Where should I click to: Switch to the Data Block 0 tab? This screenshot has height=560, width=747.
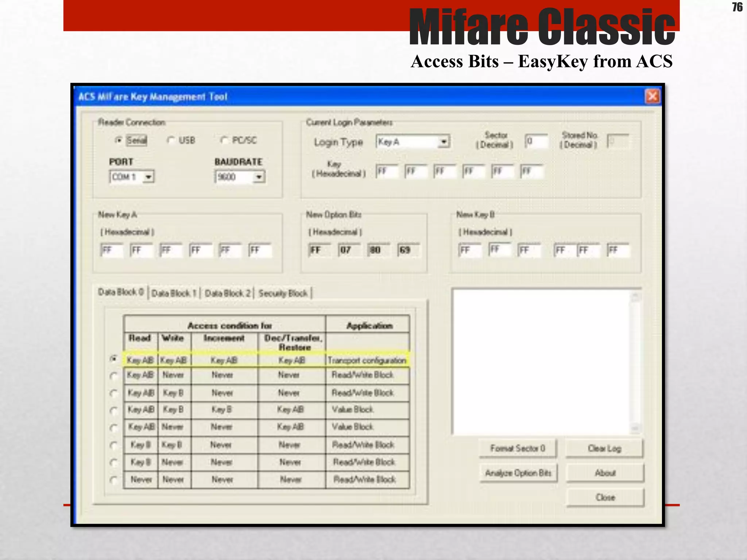(121, 292)
